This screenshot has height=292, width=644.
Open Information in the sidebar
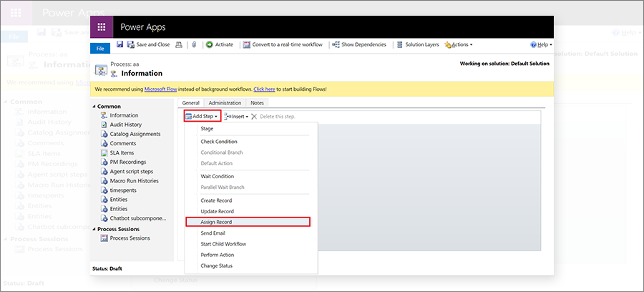[124, 115]
